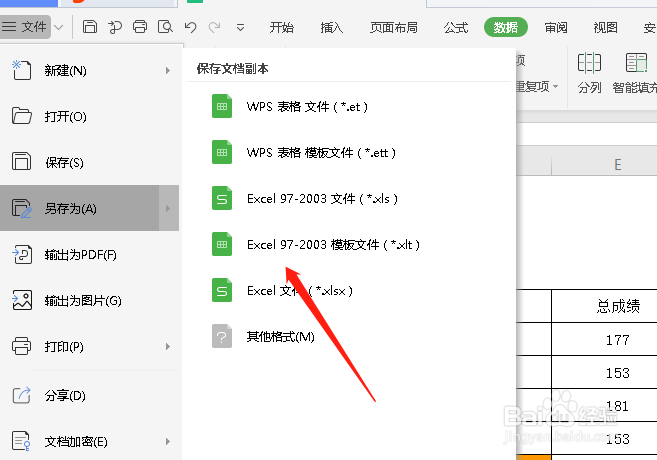
Task: Click the 另存为 save-as icon
Action: click(x=21, y=208)
